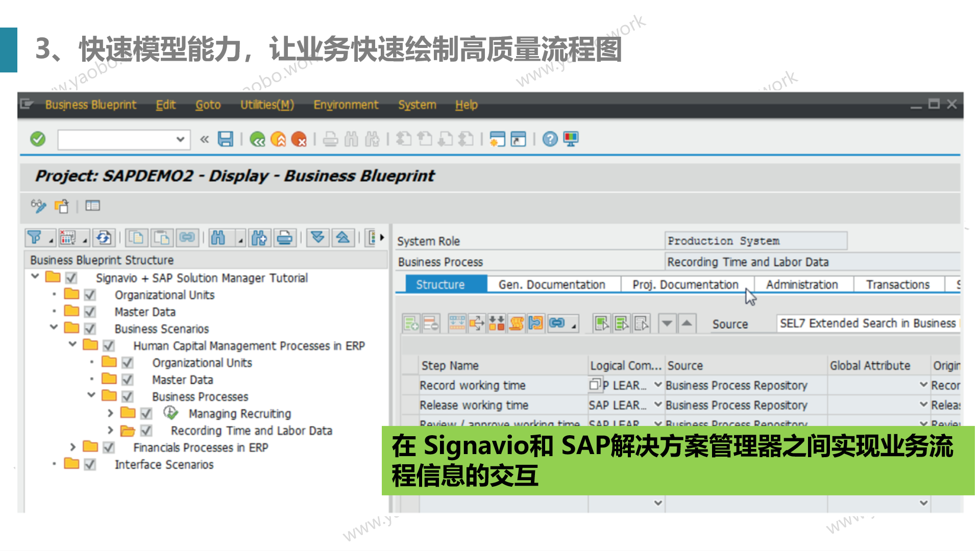Collapse Human Capital Management Processes in ERP
The image size is (980, 551).
click(72, 344)
